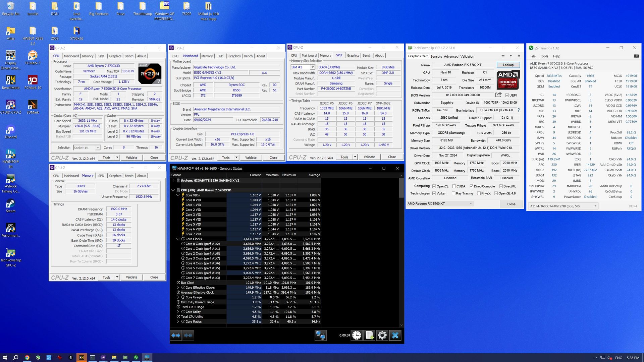Open the HWiNFO 64 desktop shortcut

[x=11, y=159]
